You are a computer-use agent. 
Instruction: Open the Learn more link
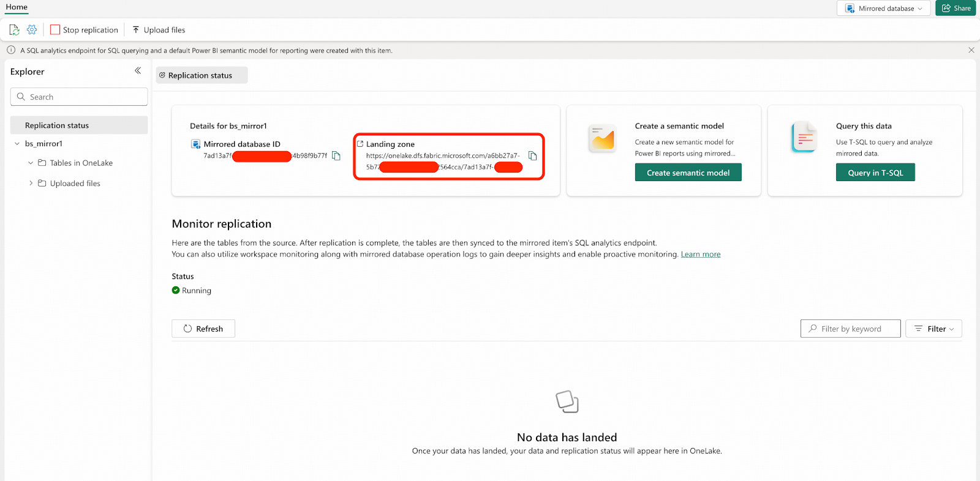(700, 254)
